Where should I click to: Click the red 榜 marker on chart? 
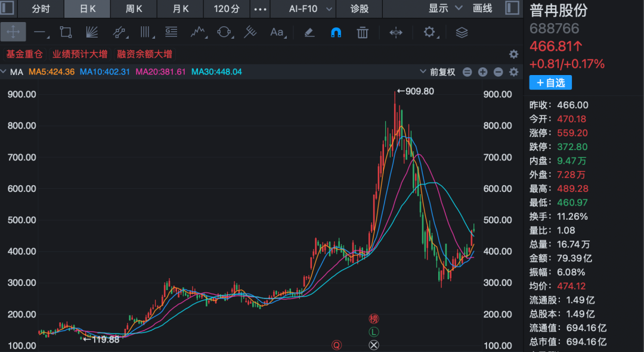click(x=373, y=319)
